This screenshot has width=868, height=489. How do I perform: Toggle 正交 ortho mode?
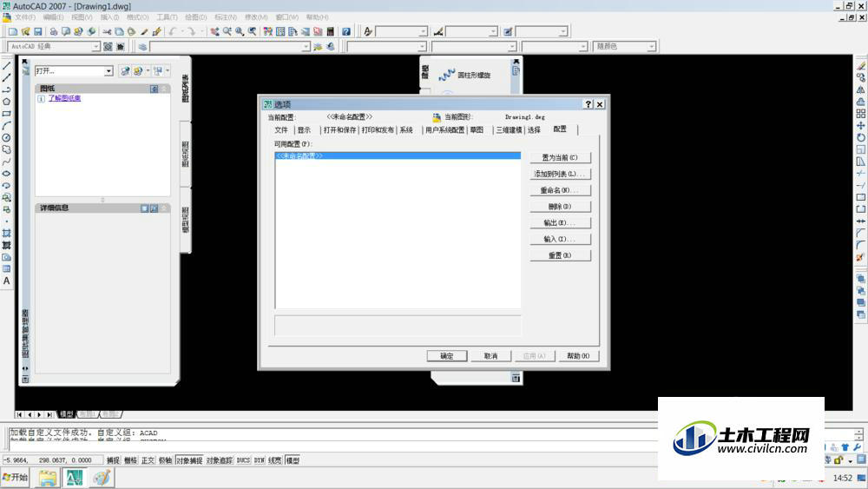(148, 460)
